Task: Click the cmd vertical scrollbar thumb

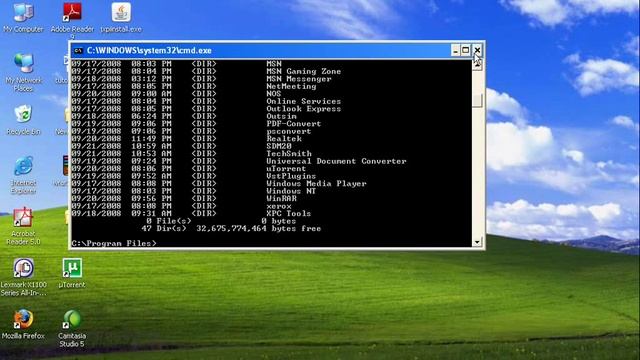Action: click(477, 100)
